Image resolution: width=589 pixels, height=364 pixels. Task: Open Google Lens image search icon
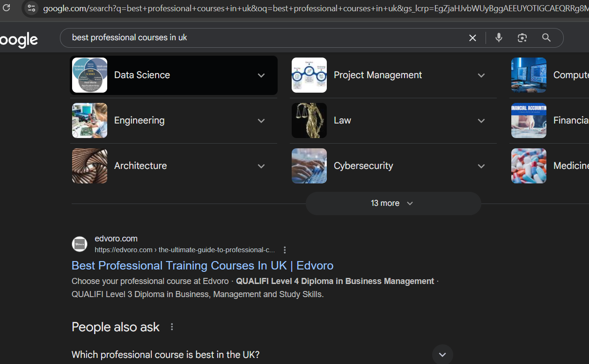tap(522, 38)
